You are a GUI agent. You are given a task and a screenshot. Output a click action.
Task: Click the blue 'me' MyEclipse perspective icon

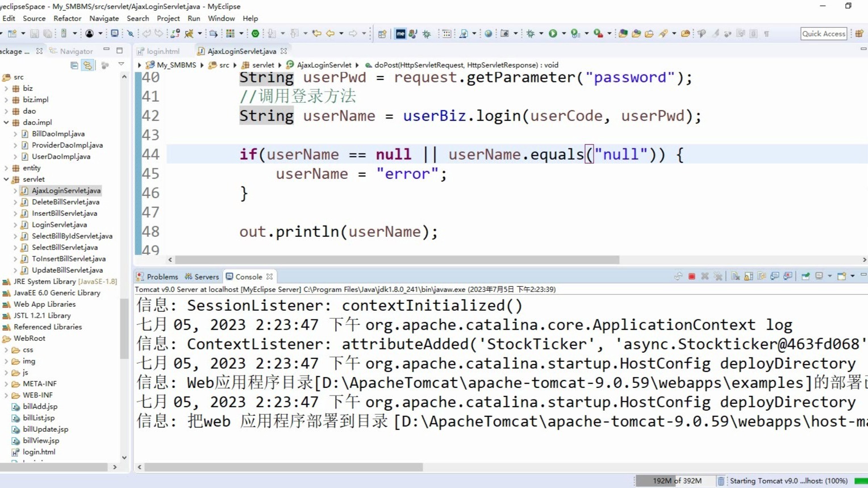pos(400,34)
